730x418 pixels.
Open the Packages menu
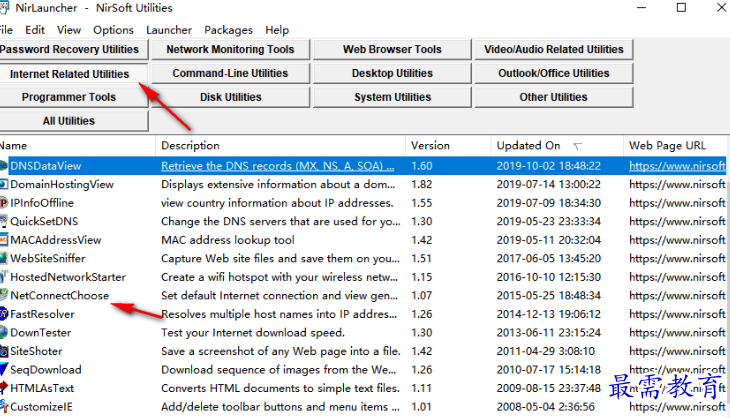click(228, 30)
